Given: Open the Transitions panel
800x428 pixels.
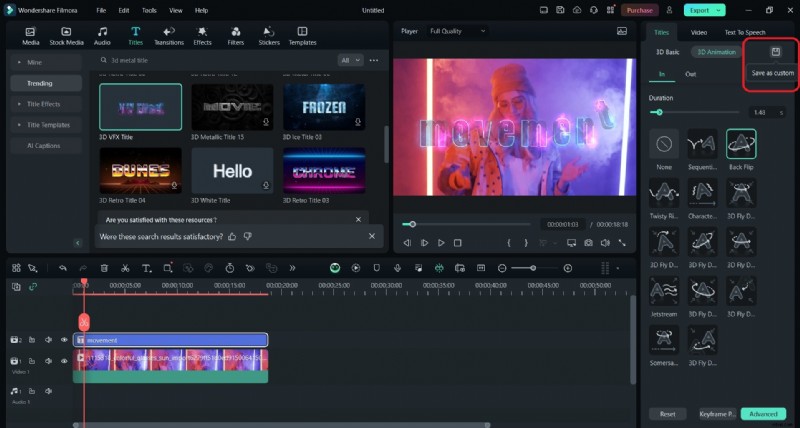Looking at the screenshot, I should click(169, 36).
